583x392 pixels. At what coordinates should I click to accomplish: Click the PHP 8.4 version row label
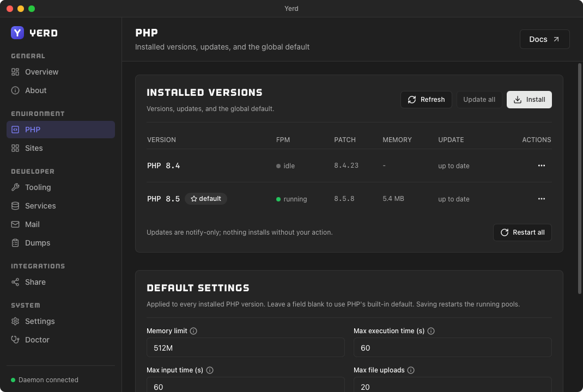point(163,166)
